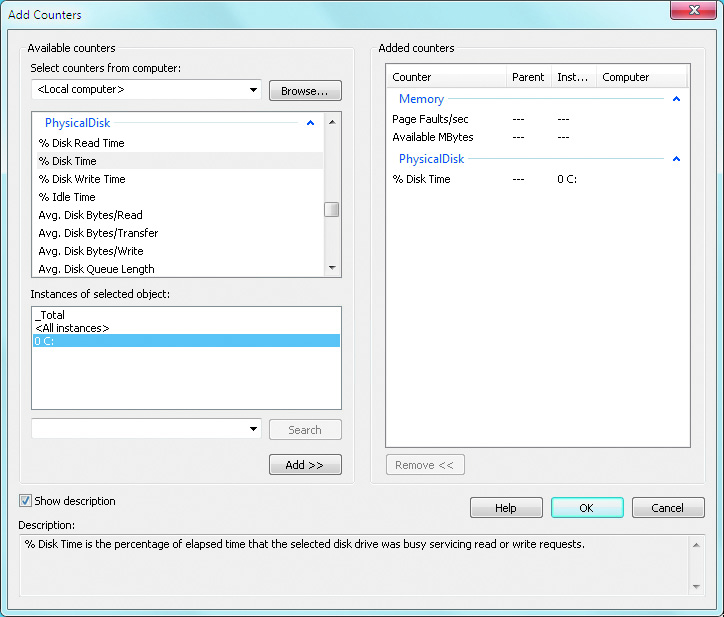Click the PhysicalDisk heading in added counters

click(431, 159)
